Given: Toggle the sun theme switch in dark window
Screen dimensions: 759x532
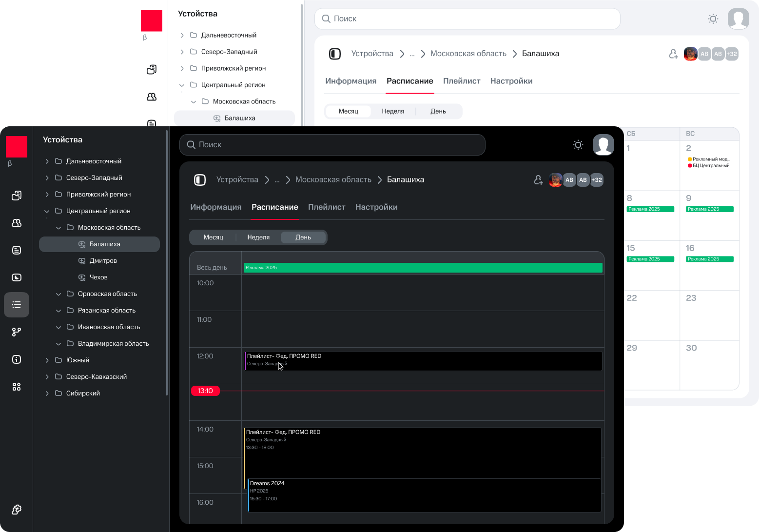Looking at the screenshot, I should 578,145.
